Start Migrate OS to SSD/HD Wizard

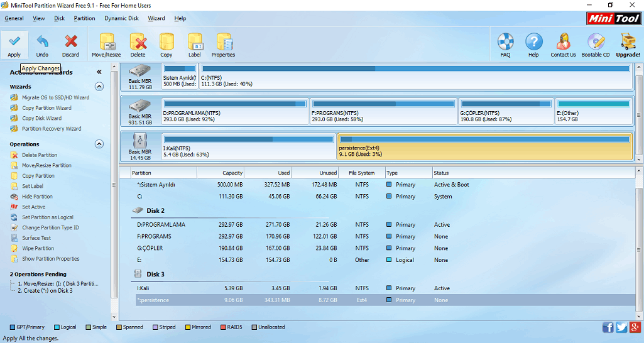point(55,97)
